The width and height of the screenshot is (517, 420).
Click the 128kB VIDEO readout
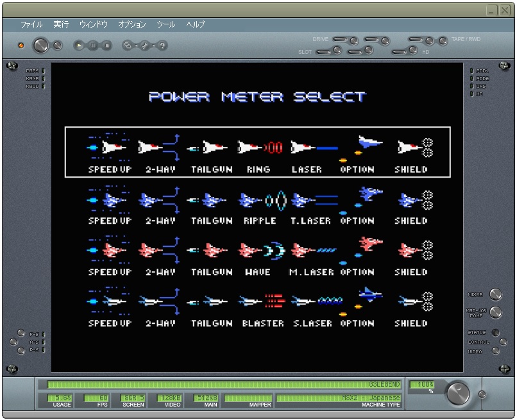tap(169, 398)
